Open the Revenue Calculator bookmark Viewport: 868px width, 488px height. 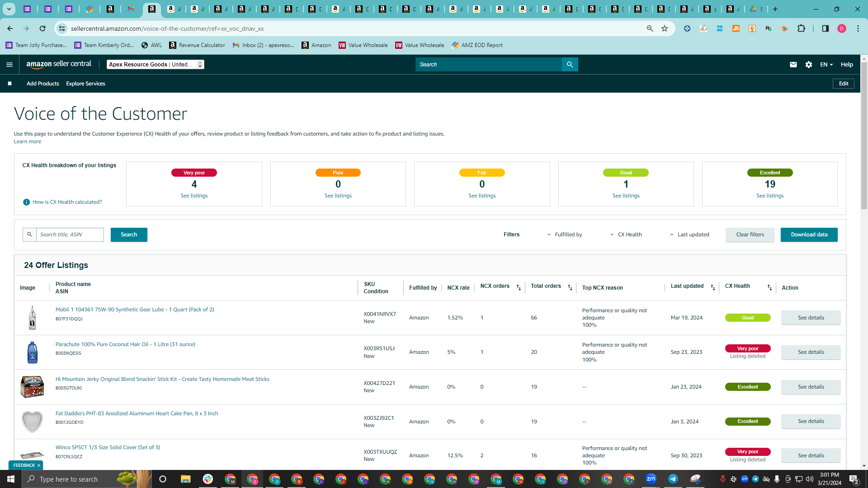pyautogui.click(x=197, y=45)
